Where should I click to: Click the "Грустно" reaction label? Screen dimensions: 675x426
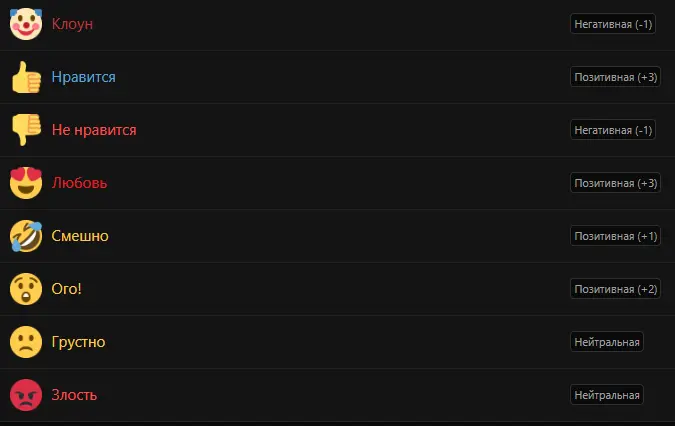click(78, 342)
